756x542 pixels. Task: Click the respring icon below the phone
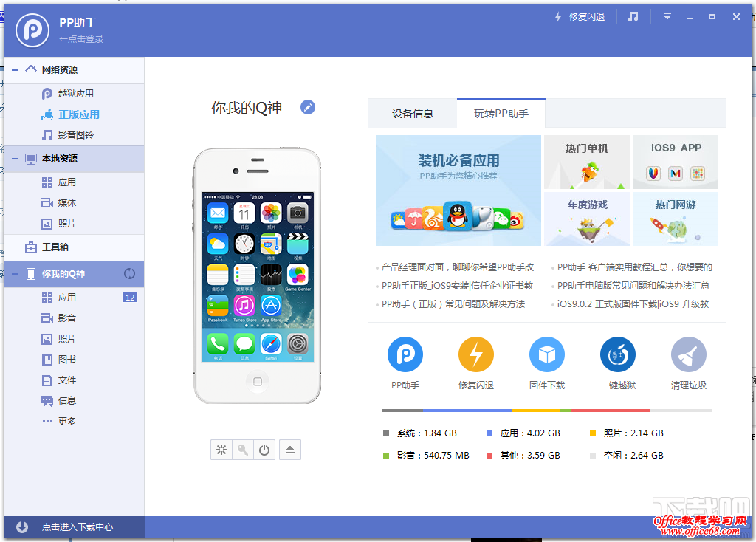[x=221, y=450]
